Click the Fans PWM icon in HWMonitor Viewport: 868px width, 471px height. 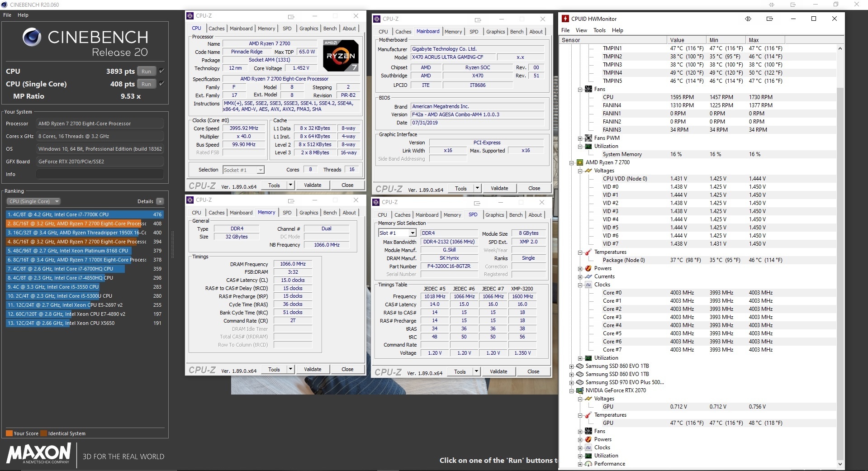pos(588,138)
